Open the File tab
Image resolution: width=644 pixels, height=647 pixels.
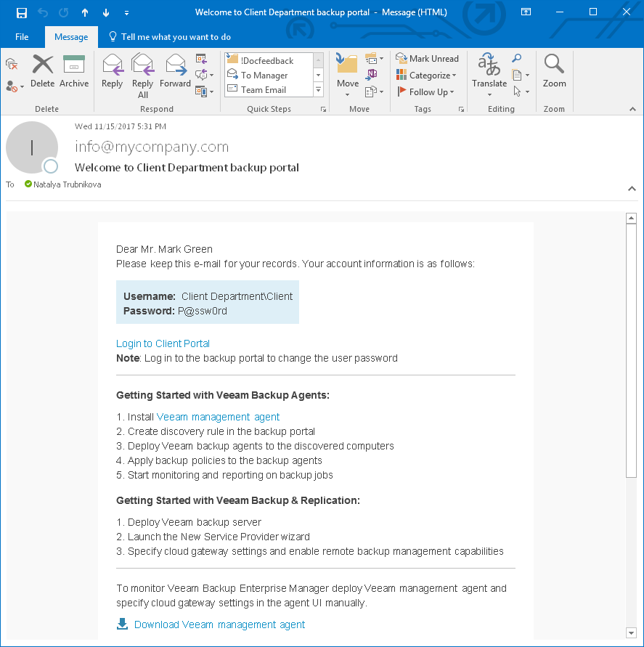tap(22, 37)
